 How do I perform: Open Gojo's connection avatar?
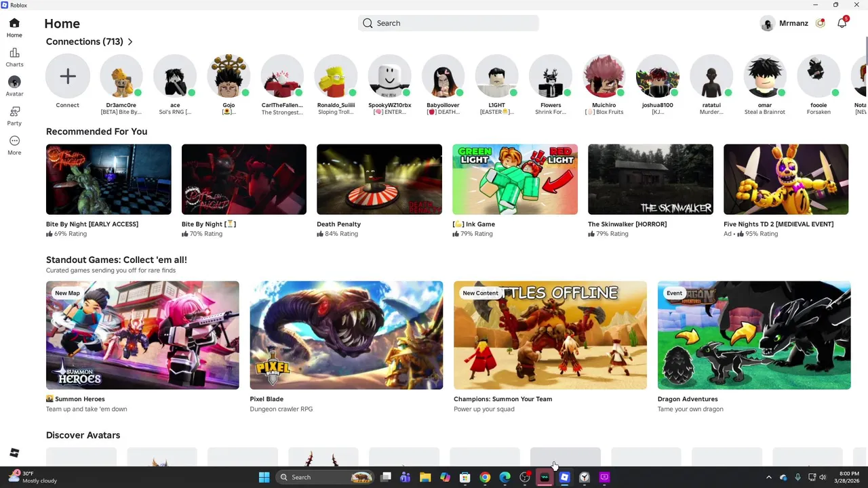[x=229, y=76]
